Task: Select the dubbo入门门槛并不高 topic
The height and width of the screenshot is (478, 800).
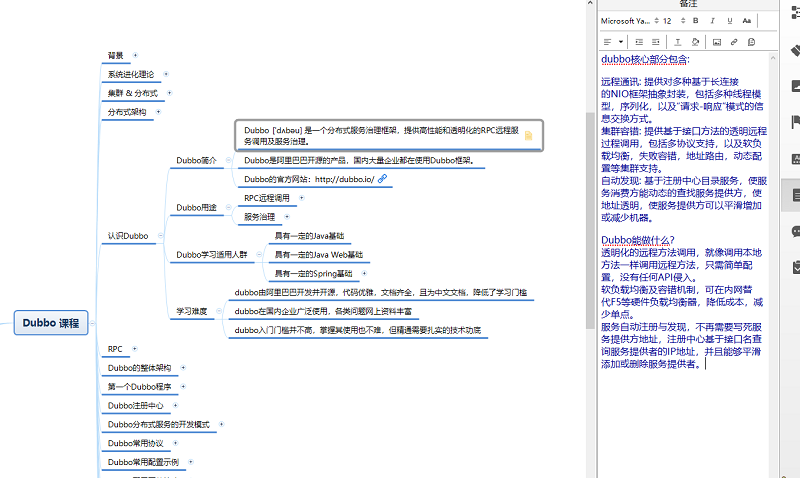Action: (x=358, y=330)
